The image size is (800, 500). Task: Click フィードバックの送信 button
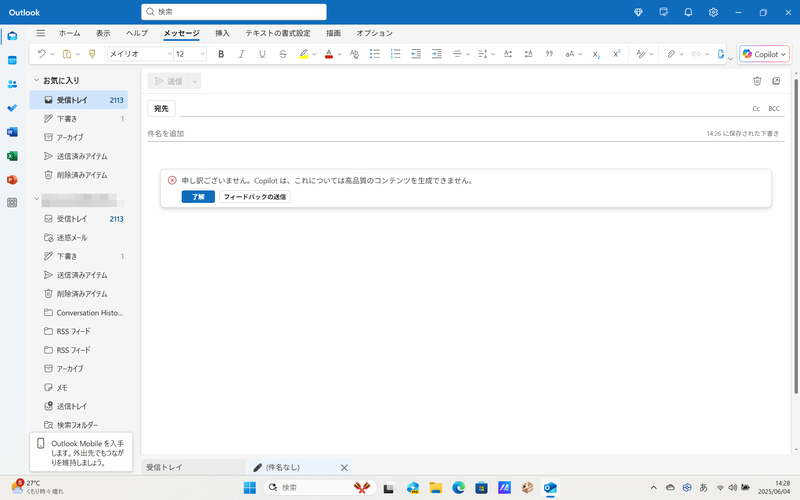255,197
